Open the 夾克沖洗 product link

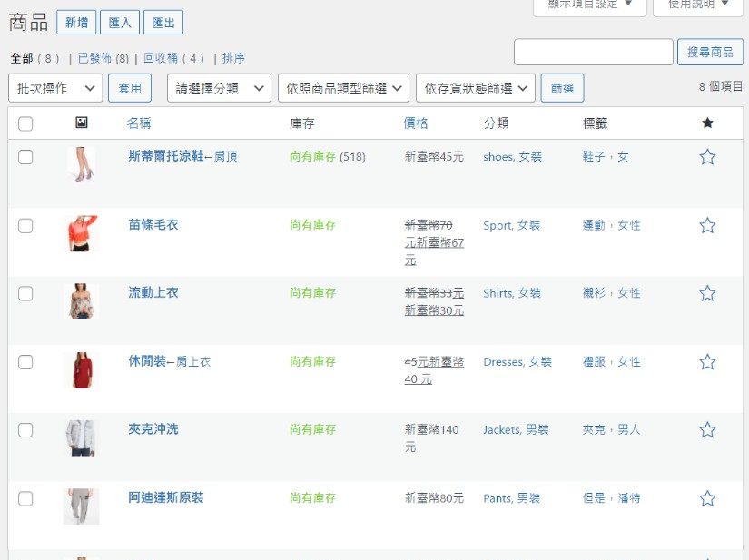(x=153, y=429)
